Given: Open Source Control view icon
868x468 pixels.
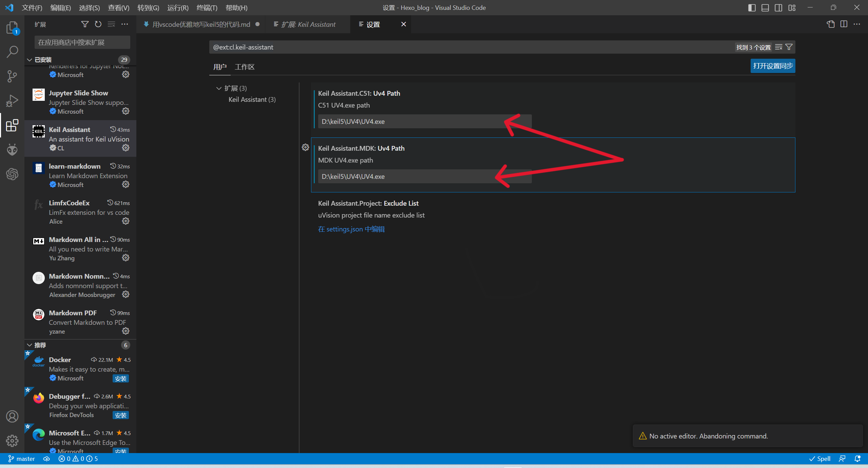Looking at the screenshot, I should click(x=12, y=76).
